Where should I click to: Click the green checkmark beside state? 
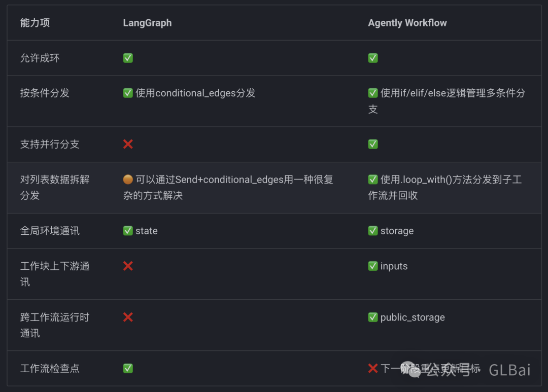point(128,231)
